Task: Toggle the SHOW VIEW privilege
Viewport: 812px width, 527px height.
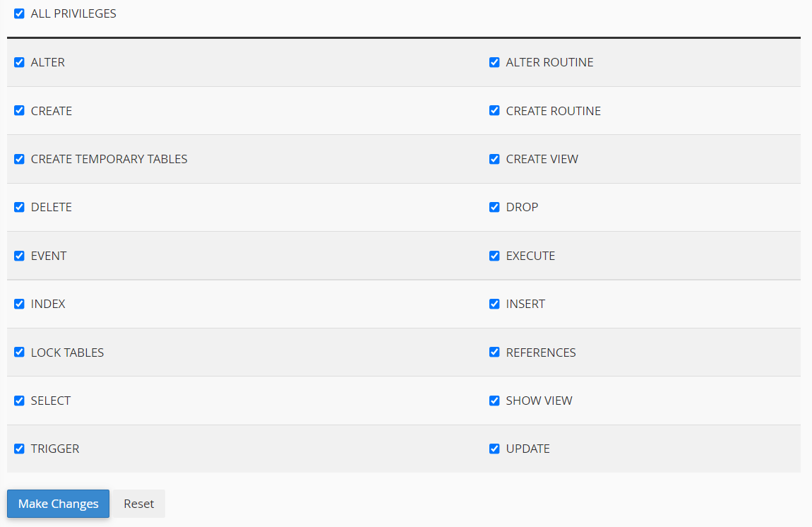Action: pyautogui.click(x=494, y=401)
